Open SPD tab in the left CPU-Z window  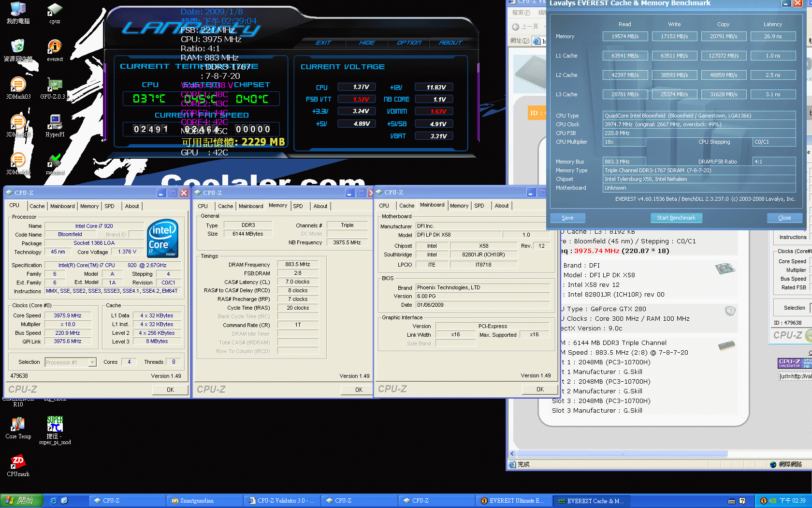click(110, 206)
